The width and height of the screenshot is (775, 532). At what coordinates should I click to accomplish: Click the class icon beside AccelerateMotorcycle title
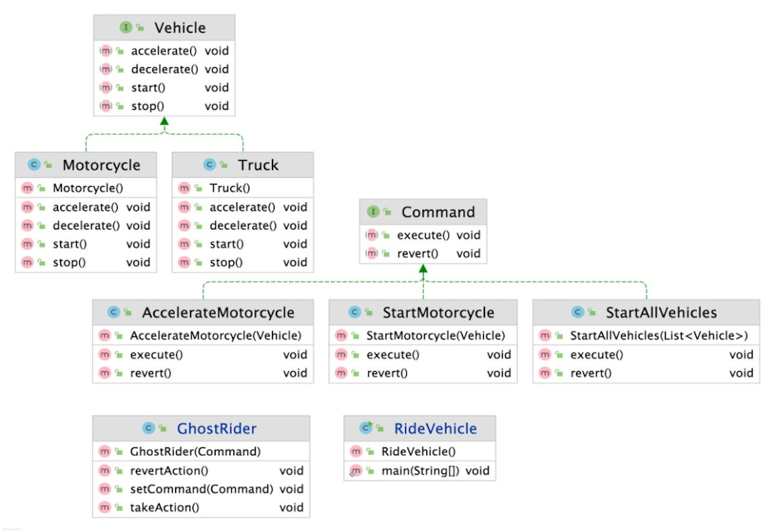tap(114, 312)
